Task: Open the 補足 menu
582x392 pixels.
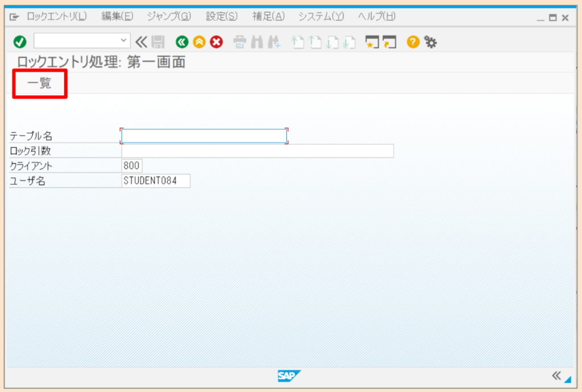Action: coord(267,16)
